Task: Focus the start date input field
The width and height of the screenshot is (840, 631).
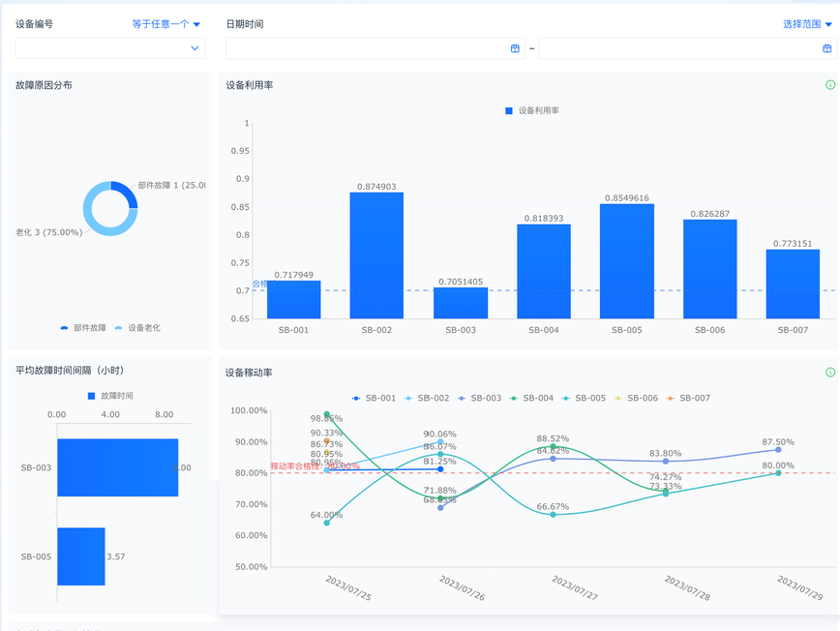Action: point(375,48)
